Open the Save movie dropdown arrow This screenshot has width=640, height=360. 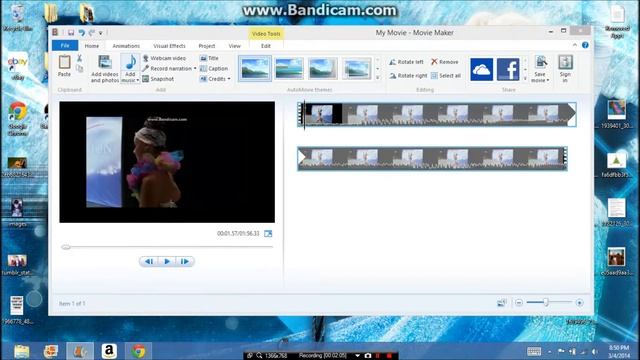tap(547, 81)
